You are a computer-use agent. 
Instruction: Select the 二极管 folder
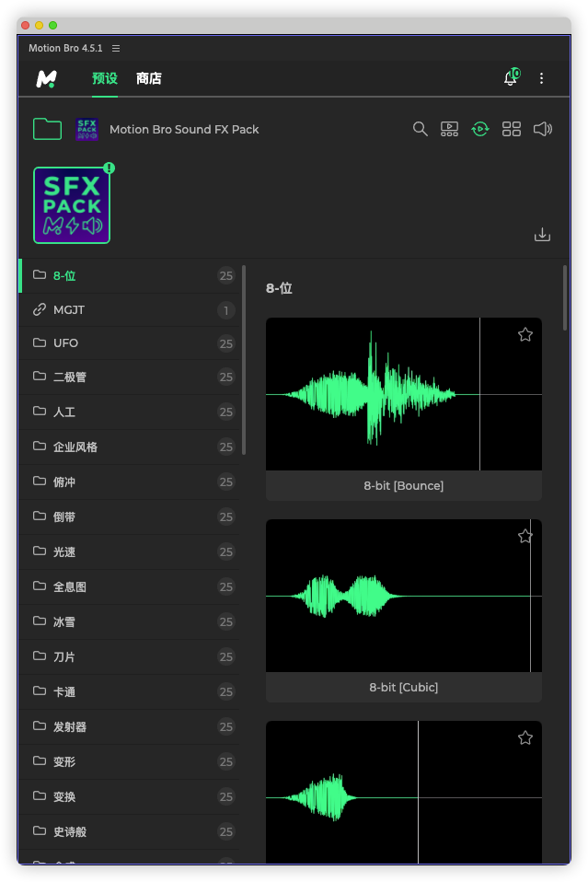[x=130, y=377]
